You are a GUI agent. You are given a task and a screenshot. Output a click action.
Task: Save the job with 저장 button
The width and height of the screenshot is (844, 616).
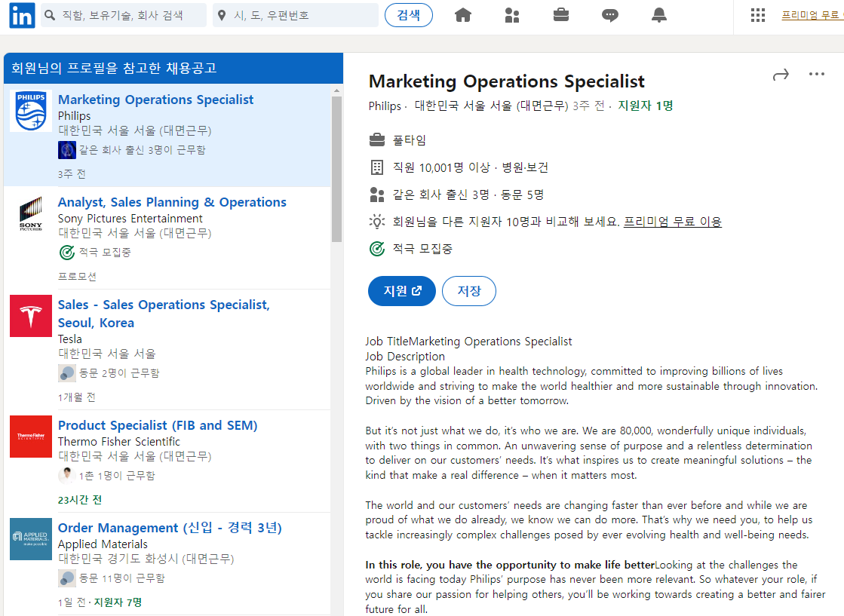click(x=469, y=291)
